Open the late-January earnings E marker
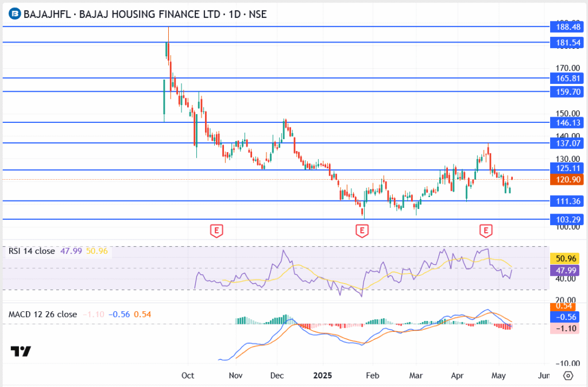 tap(362, 231)
